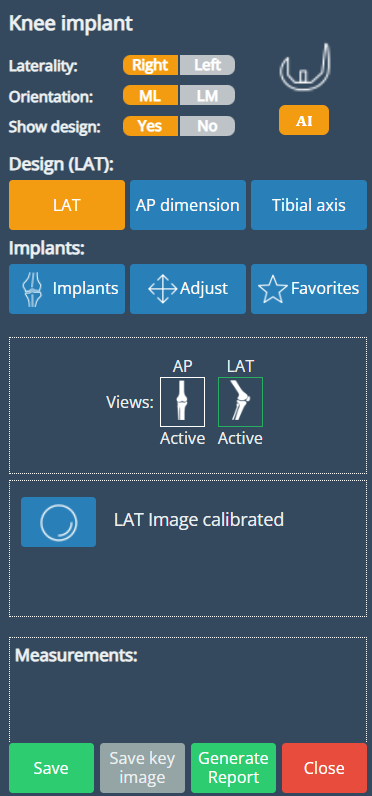The height and width of the screenshot is (796, 372).
Task: Click the knee implant outline icon
Action: (305, 70)
